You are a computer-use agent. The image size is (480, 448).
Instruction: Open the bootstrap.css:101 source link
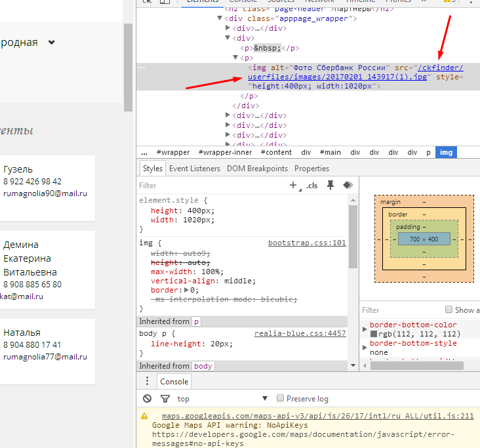(x=307, y=243)
